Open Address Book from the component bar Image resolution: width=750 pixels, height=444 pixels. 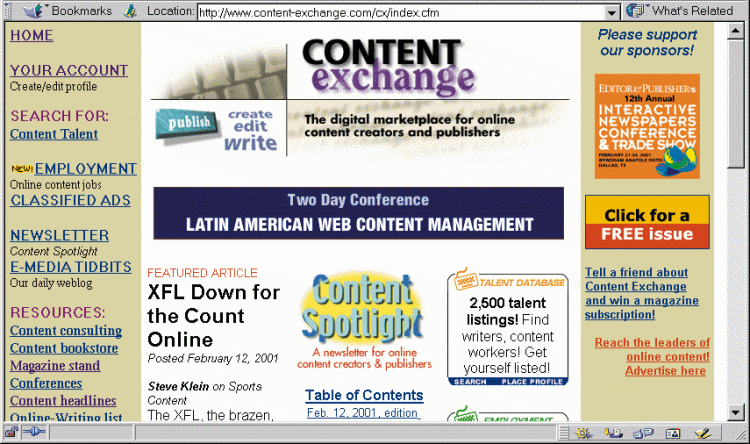point(673,433)
